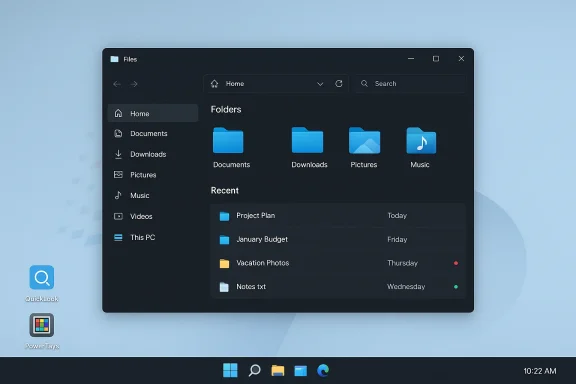Click the magnifier icon in Search box
The height and width of the screenshot is (384, 576).
point(364,83)
